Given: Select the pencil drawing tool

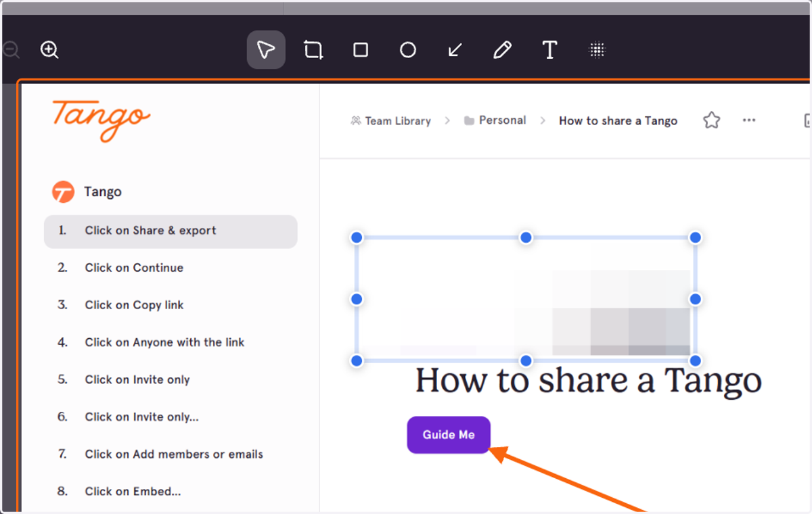Looking at the screenshot, I should (x=502, y=50).
